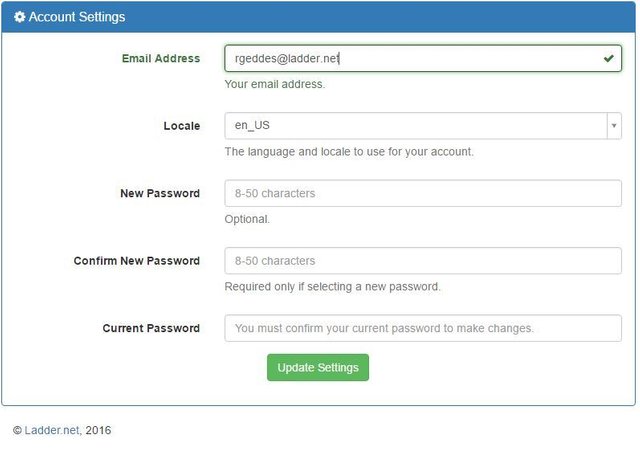Click the "Optional." hint under New Password
The width and height of the screenshot is (640, 459).
click(x=247, y=219)
